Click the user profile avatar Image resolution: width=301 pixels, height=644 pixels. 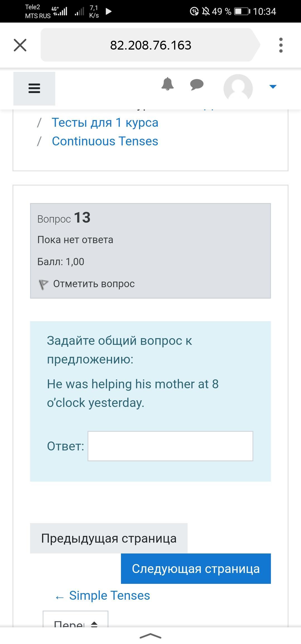point(238,88)
